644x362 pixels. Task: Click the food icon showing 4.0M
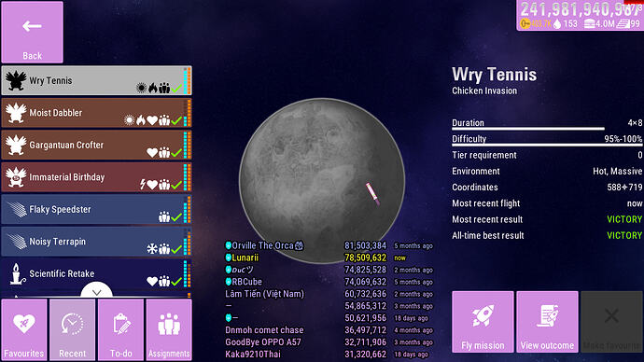(590, 24)
